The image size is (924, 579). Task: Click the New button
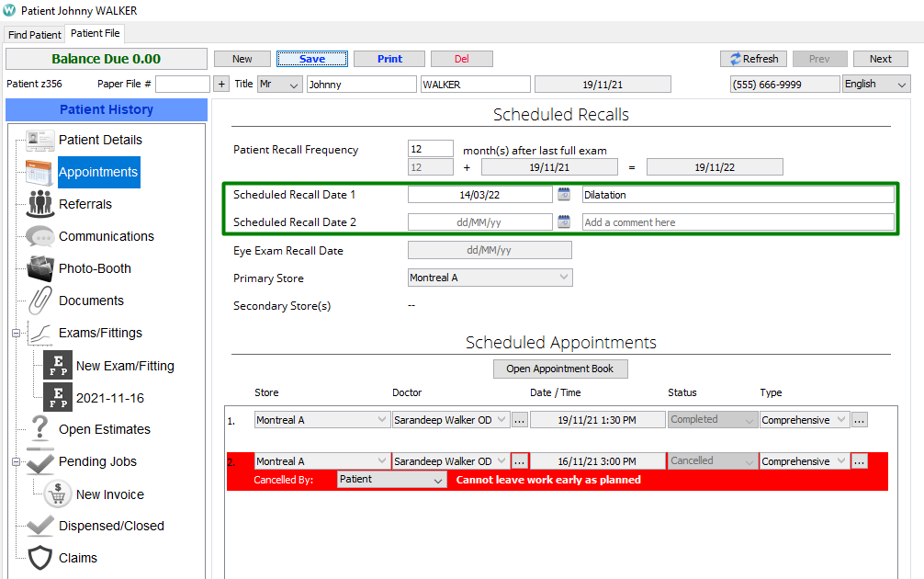click(242, 59)
